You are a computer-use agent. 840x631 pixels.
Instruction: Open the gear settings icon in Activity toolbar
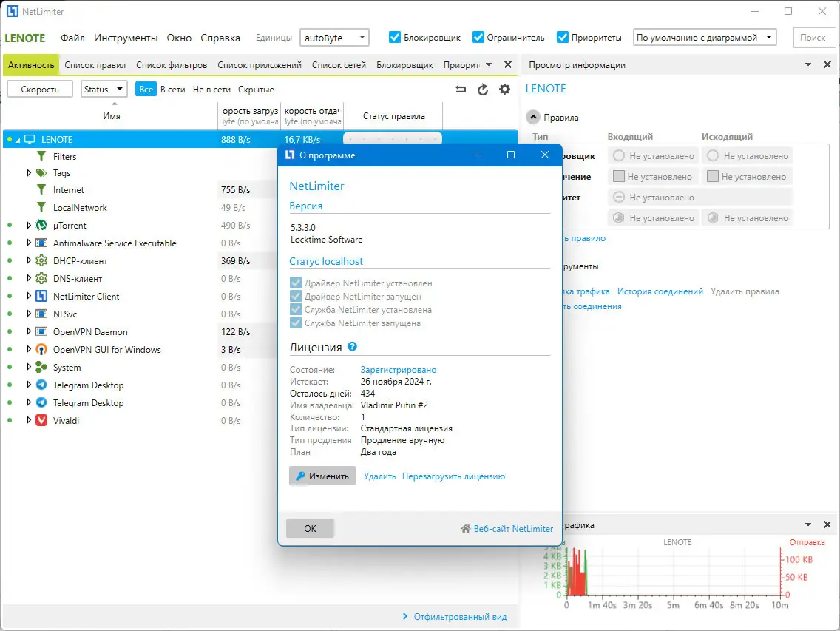point(504,90)
